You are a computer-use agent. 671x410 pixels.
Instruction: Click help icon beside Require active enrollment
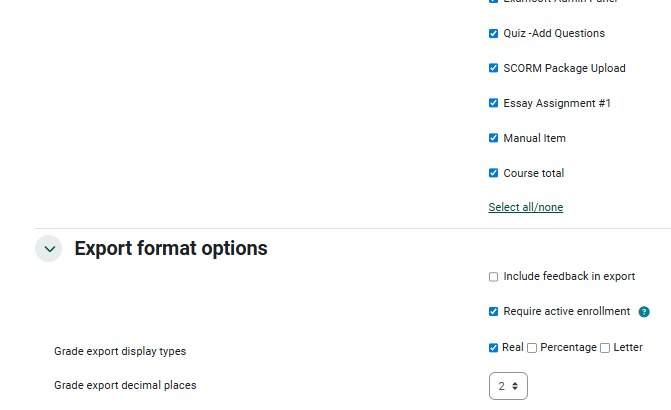tap(644, 312)
